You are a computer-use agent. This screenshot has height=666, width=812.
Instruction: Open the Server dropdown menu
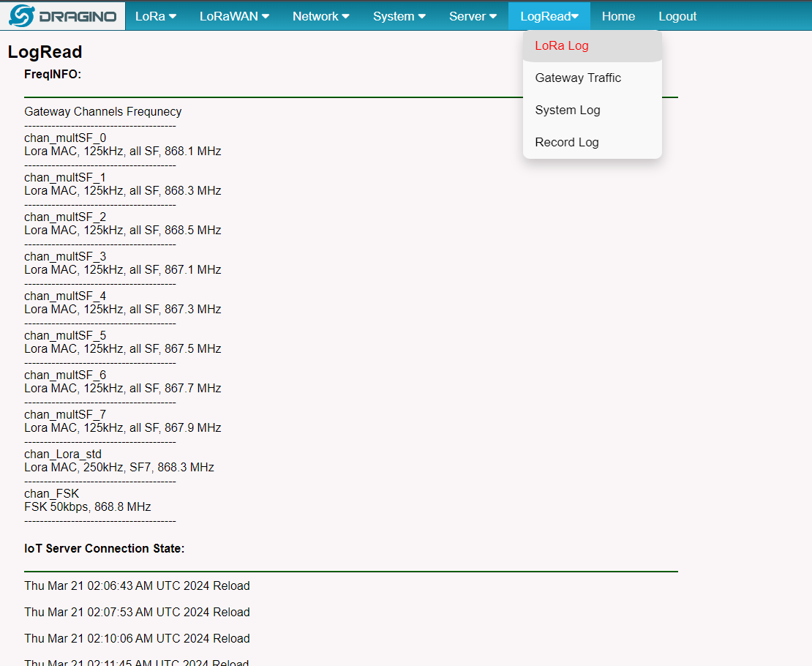(x=473, y=16)
